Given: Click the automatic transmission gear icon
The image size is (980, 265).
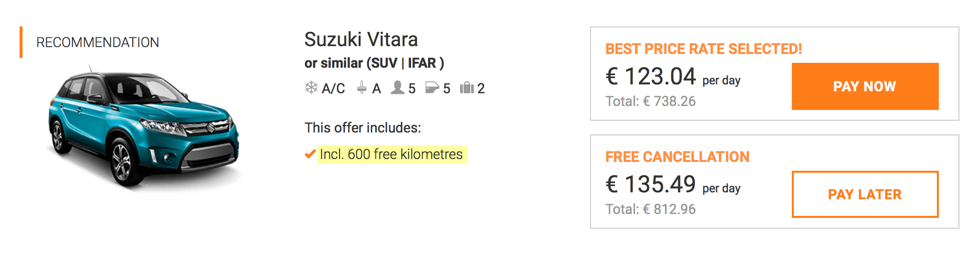Looking at the screenshot, I should click(x=362, y=88).
